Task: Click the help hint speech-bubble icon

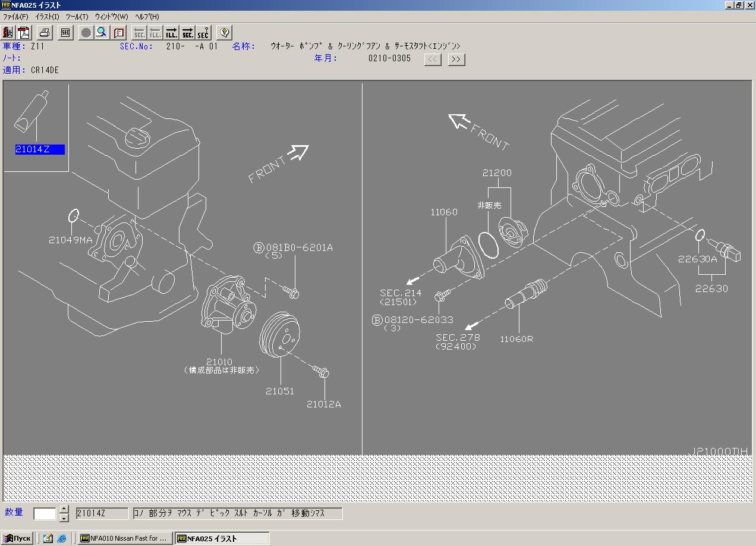Action: tap(224, 32)
